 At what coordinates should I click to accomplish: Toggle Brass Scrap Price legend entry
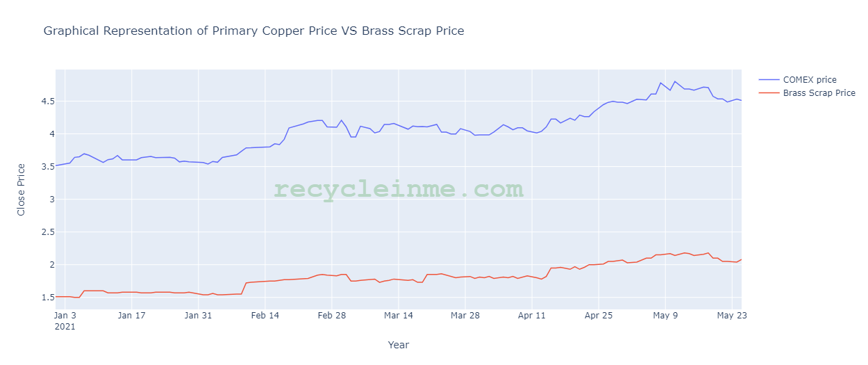(819, 93)
